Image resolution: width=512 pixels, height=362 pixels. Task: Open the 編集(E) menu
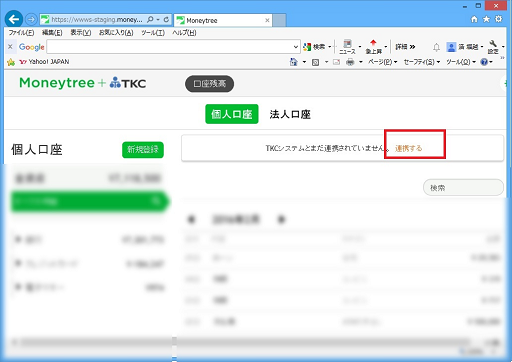click(x=52, y=33)
